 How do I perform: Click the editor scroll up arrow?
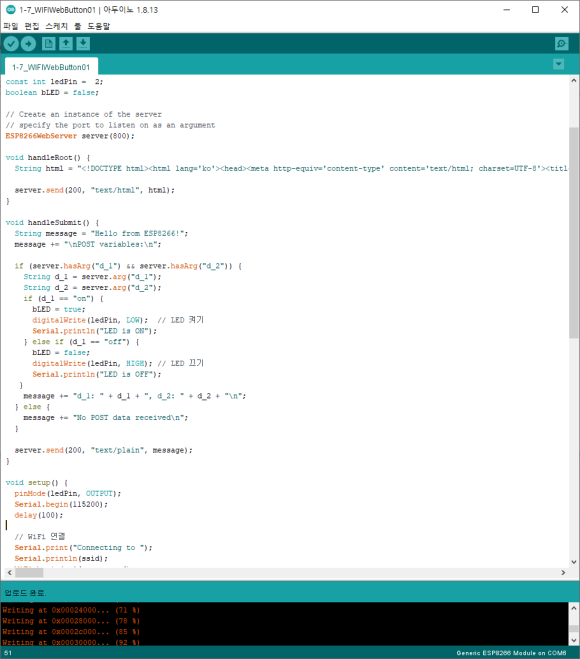574,80
